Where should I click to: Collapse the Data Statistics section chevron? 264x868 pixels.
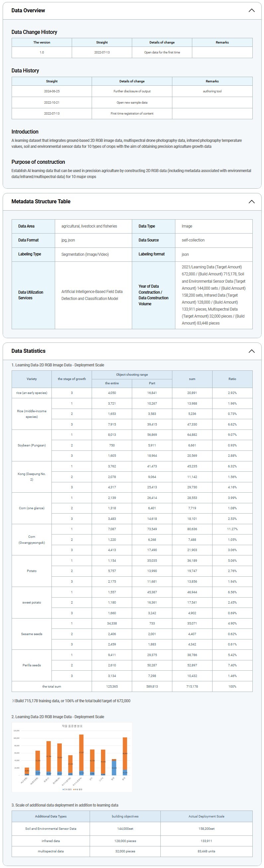pos(251,351)
